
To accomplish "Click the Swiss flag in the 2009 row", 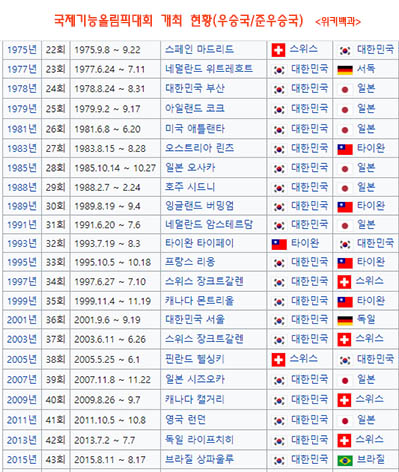I will (344, 400).
